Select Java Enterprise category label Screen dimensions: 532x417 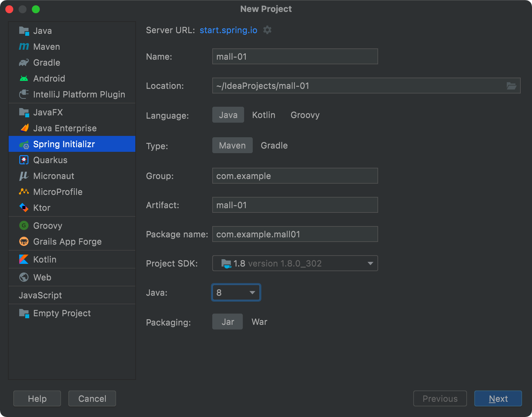[x=65, y=128]
